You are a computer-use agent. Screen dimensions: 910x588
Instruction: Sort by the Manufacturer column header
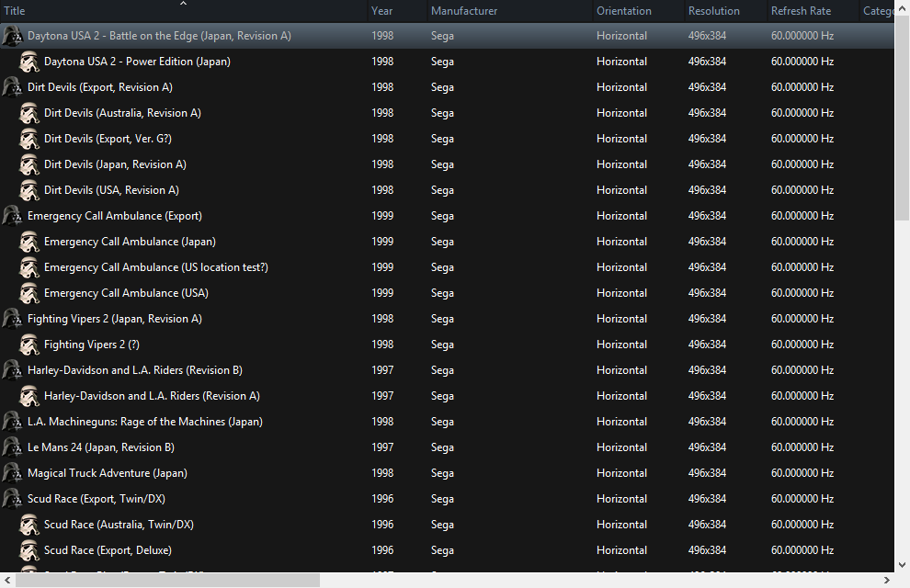[x=510, y=11]
